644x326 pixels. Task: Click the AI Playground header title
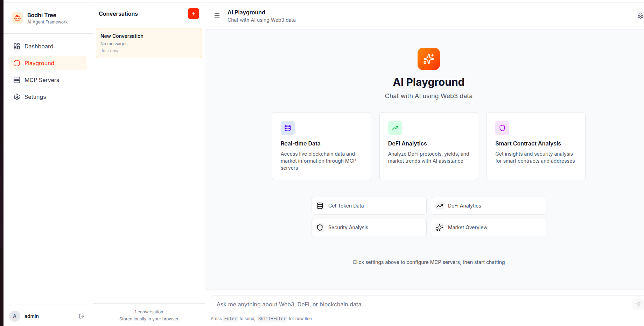coord(246,12)
